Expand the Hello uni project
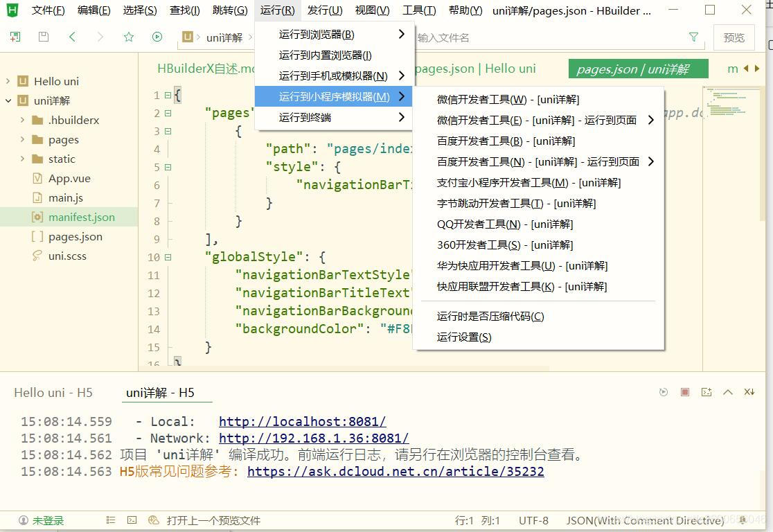 [x=8, y=81]
